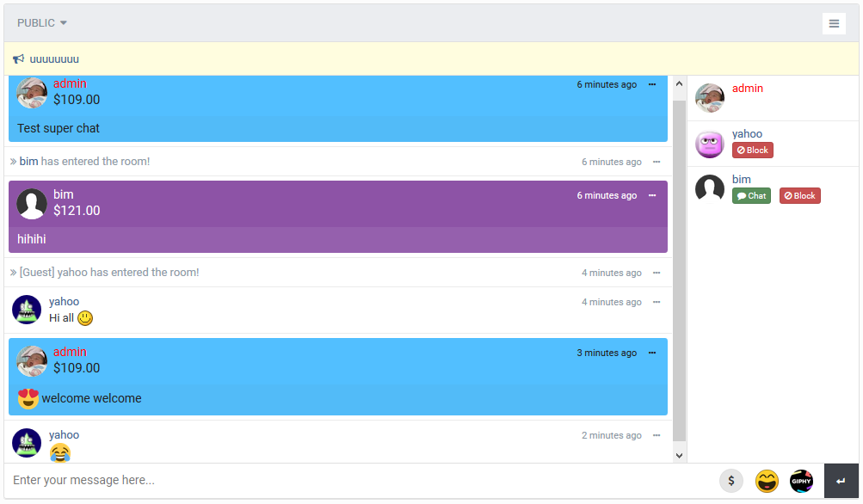
Task: Send message with enter arrow button
Action: pyautogui.click(x=841, y=481)
